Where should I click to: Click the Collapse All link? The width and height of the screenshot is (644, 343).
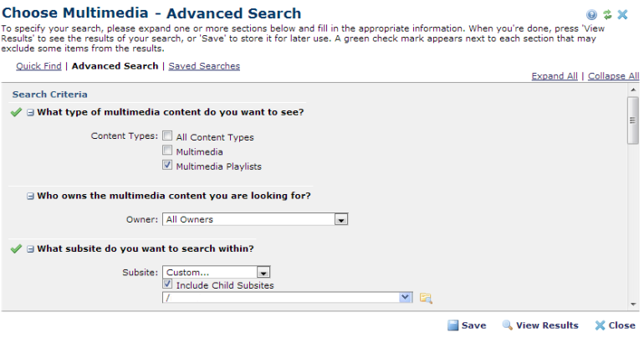coord(613,76)
